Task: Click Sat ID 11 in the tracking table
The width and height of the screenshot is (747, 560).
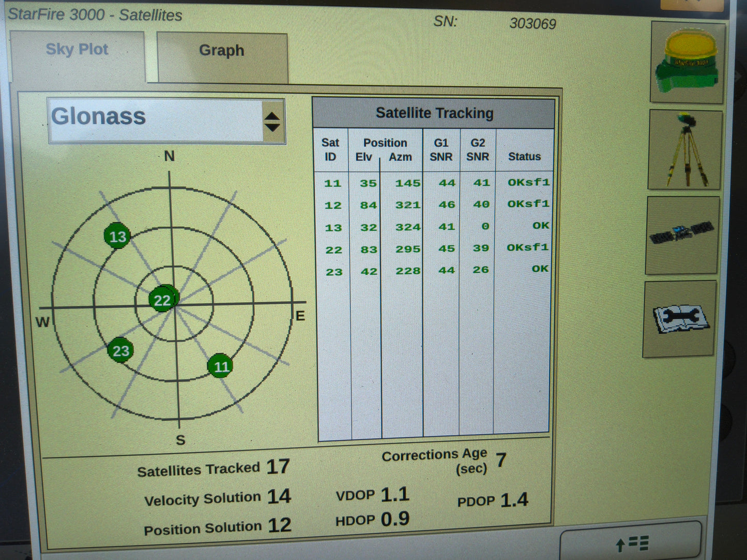Action: pos(333,183)
